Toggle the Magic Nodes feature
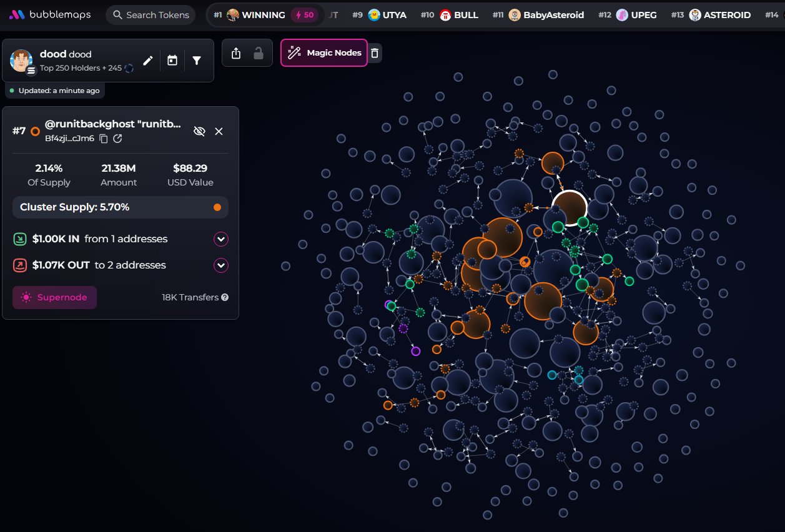This screenshot has width=785, height=532. (x=324, y=53)
